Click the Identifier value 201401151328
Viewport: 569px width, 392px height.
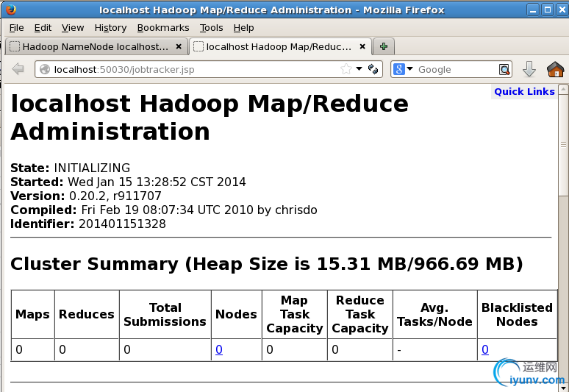click(122, 224)
